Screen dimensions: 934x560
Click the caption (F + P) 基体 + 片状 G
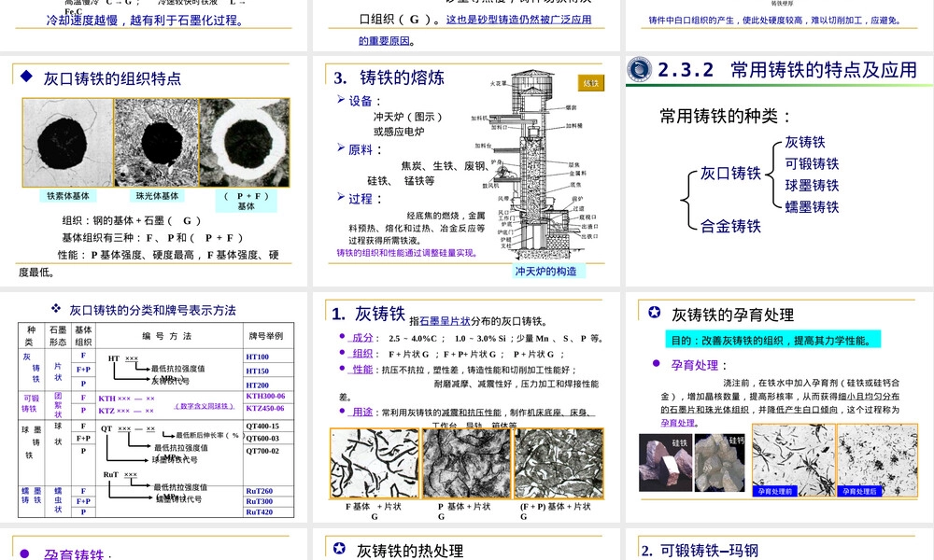click(x=555, y=511)
